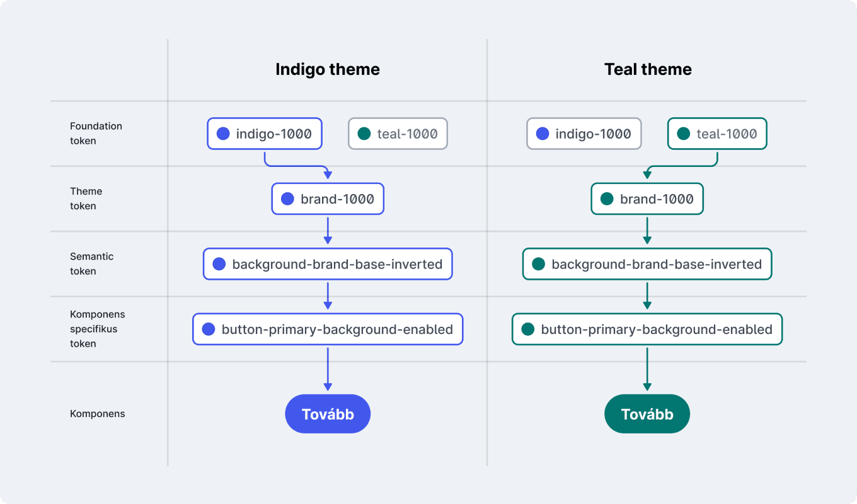This screenshot has height=504, width=857.
Task: Click the Theme token row label
Action: pyautogui.click(x=86, y=198)
